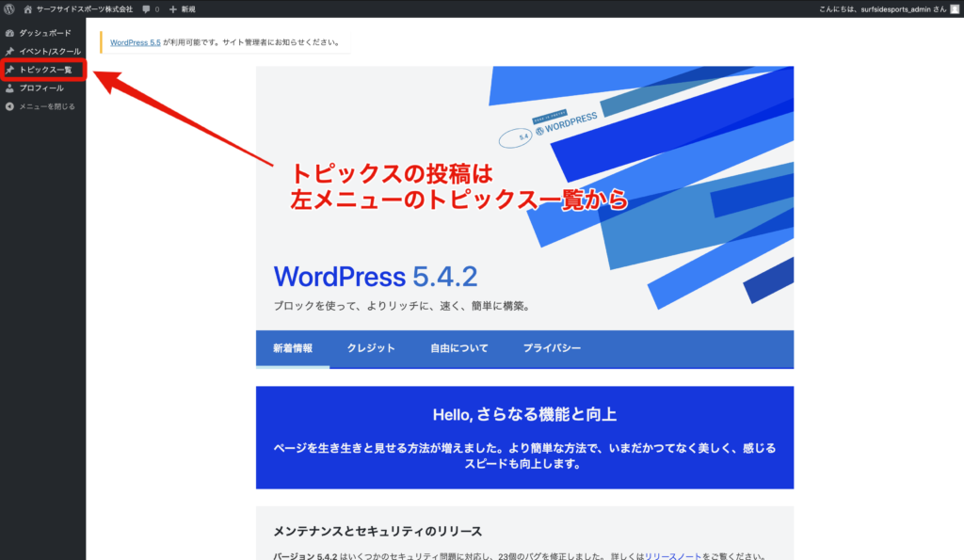Open トピックス一覧 in the left menu
This screenshot has height=560, width=964.
click(45, 70)
